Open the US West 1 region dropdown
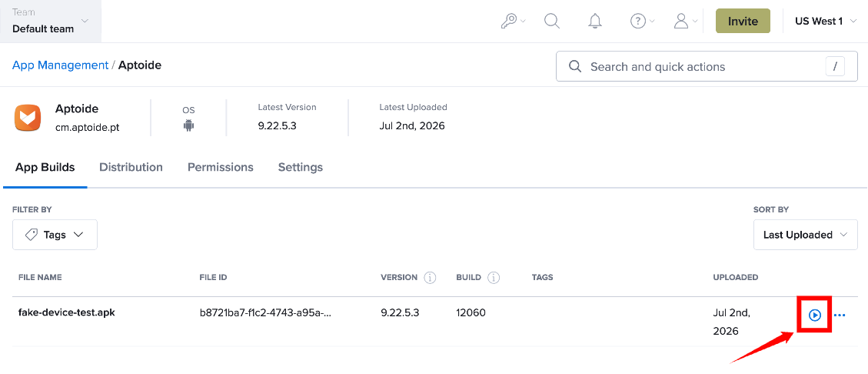Image resolution: width=868 pixels, height=374 pixels. (x=826, y=21)
